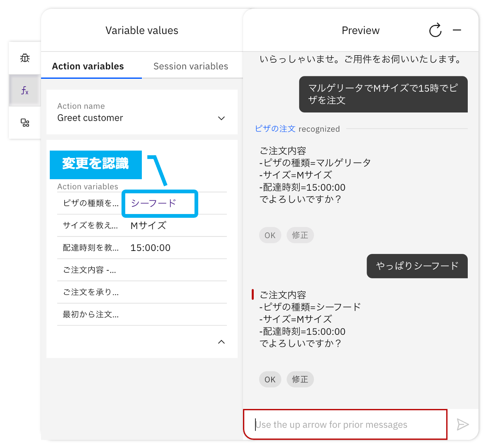Collapse the Action variables list chevron
Viewport: 496px width, 448px height.
coord(221,342)
